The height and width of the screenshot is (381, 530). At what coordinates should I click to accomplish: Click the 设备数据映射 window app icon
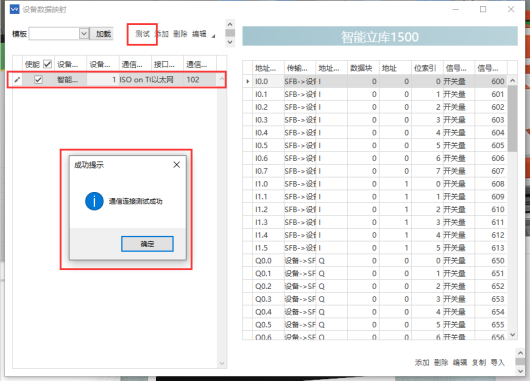click(x=15, y=9)
